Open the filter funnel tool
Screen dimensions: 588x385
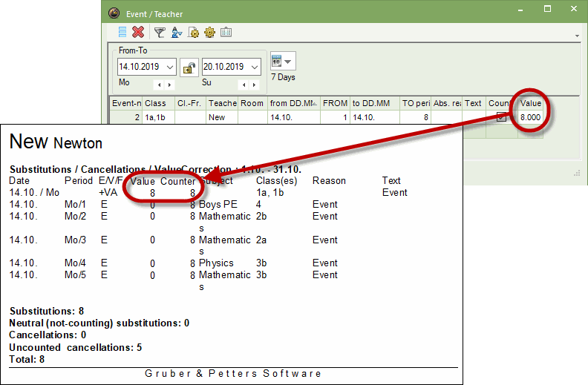(x=160, y=33)
